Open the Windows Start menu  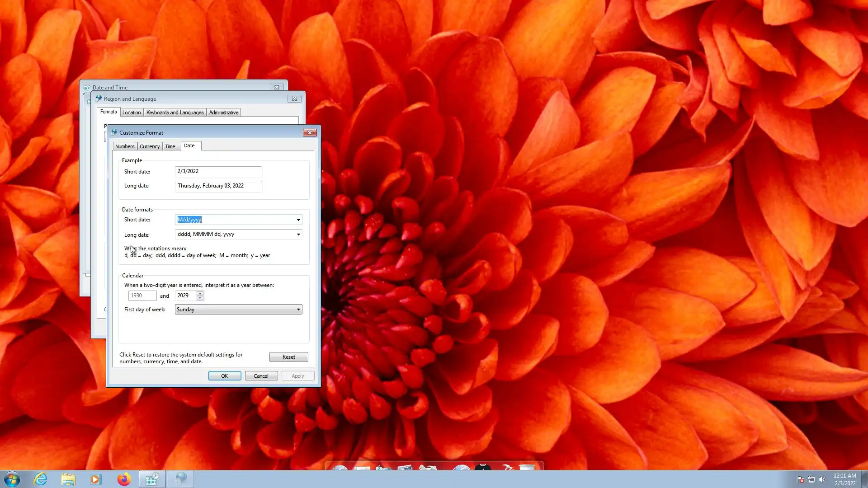click(x=12, y=479)
